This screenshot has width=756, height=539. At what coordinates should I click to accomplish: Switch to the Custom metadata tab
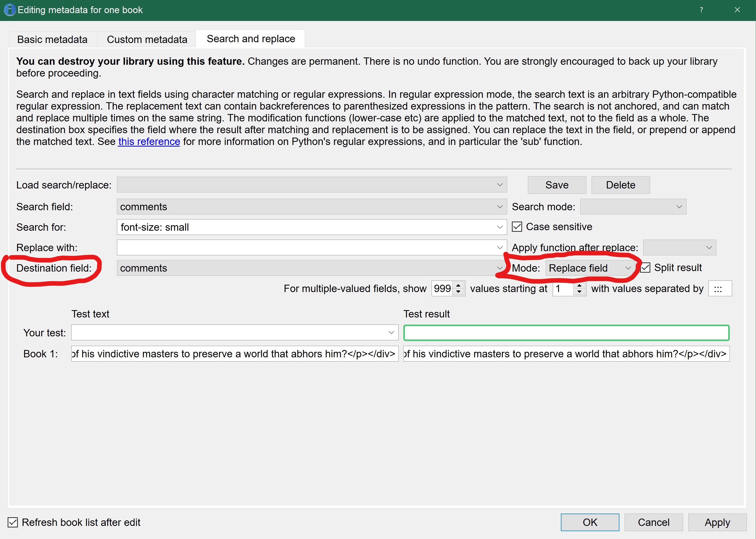(147, 40)
